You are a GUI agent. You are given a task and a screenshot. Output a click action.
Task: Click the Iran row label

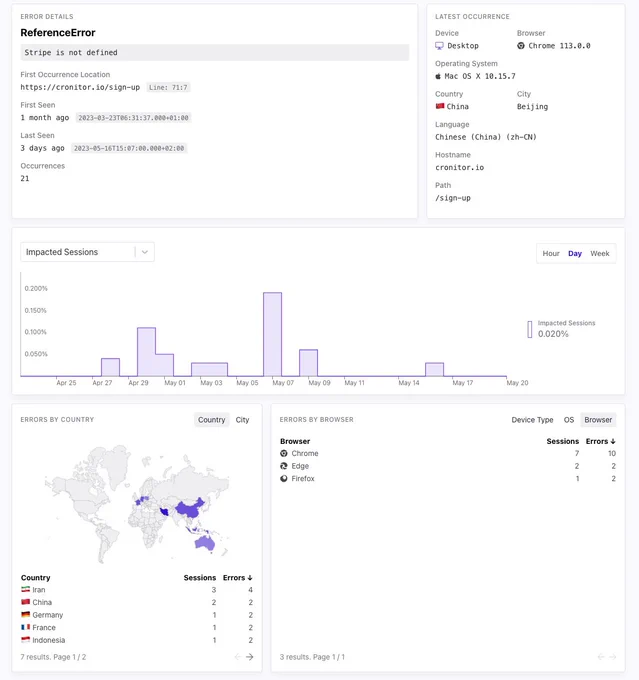(39, 590)
